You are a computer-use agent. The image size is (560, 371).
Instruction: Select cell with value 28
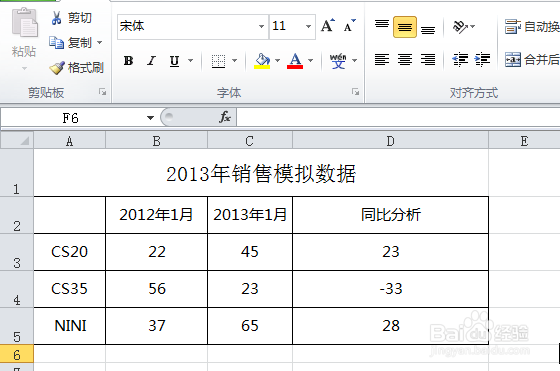click(x=390, y=326)
